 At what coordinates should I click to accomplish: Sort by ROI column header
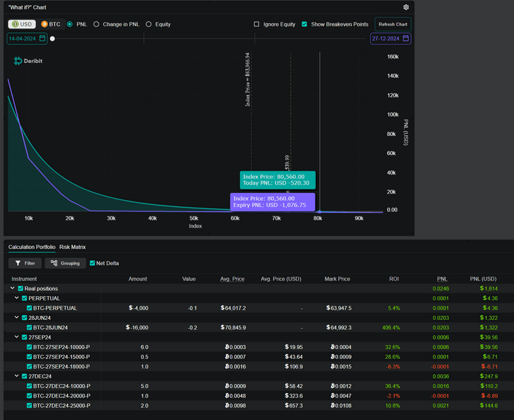(x=394, y=279)
